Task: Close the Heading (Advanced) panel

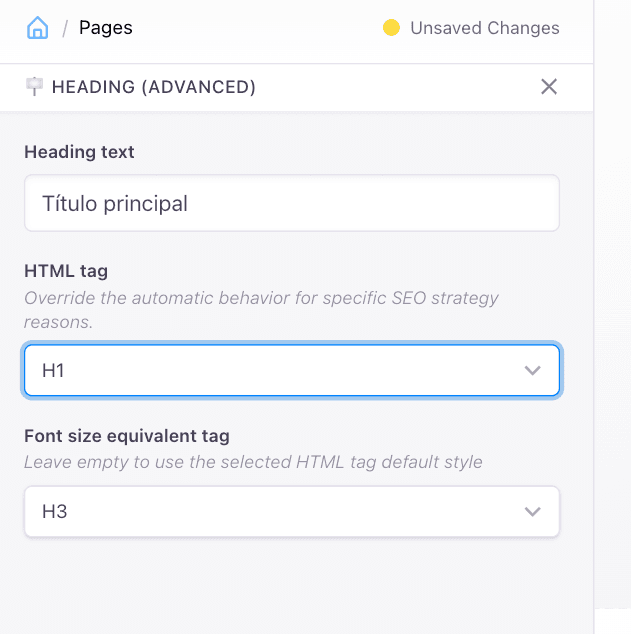Action: [x=549, y=87]
